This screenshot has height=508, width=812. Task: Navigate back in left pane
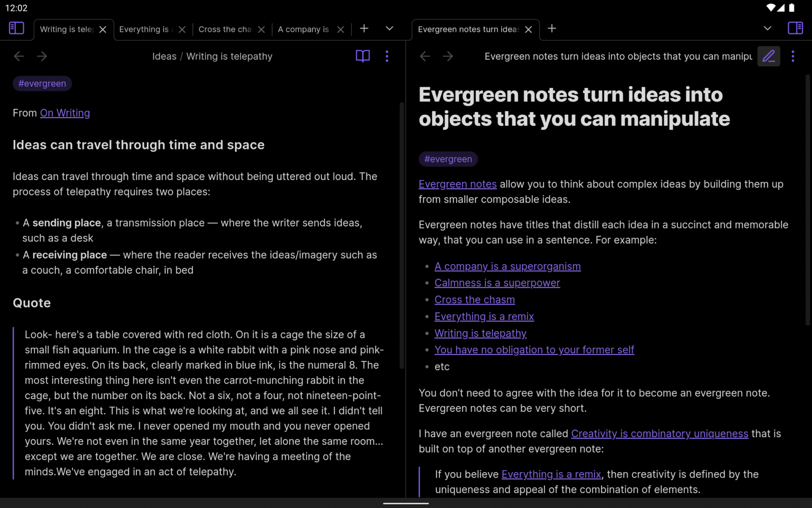19,56
